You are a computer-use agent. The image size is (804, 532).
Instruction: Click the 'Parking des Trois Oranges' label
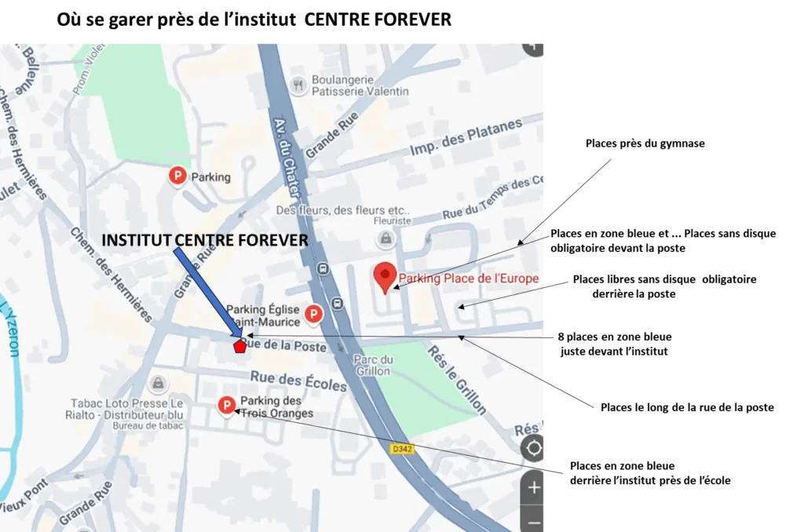click(277, 407)
